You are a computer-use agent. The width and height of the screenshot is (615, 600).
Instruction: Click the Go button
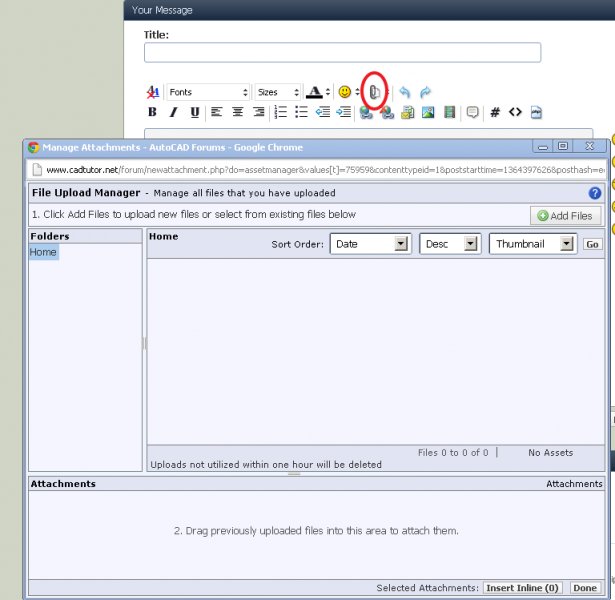(x=592, y=244)
